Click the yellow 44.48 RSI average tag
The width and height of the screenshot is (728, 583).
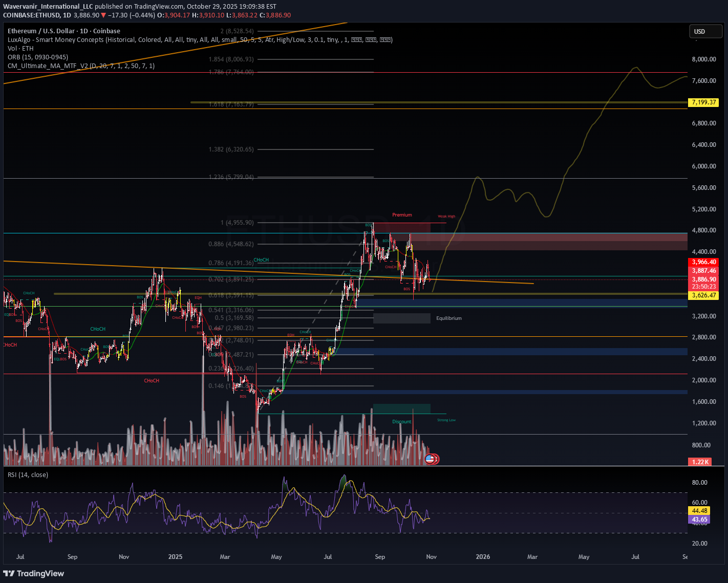(x=699, y=511)
